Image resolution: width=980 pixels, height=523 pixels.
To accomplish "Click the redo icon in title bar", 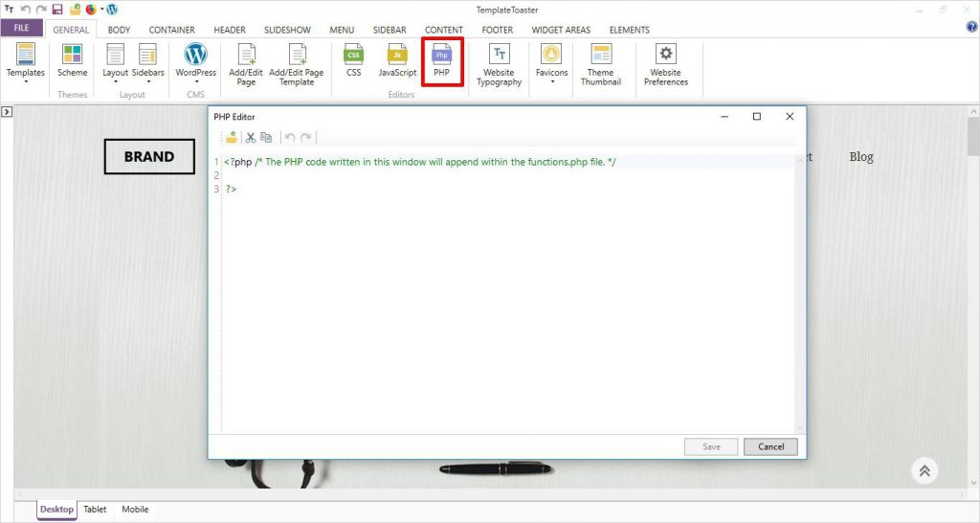I will pyautogui.click(x=41, y=10).
